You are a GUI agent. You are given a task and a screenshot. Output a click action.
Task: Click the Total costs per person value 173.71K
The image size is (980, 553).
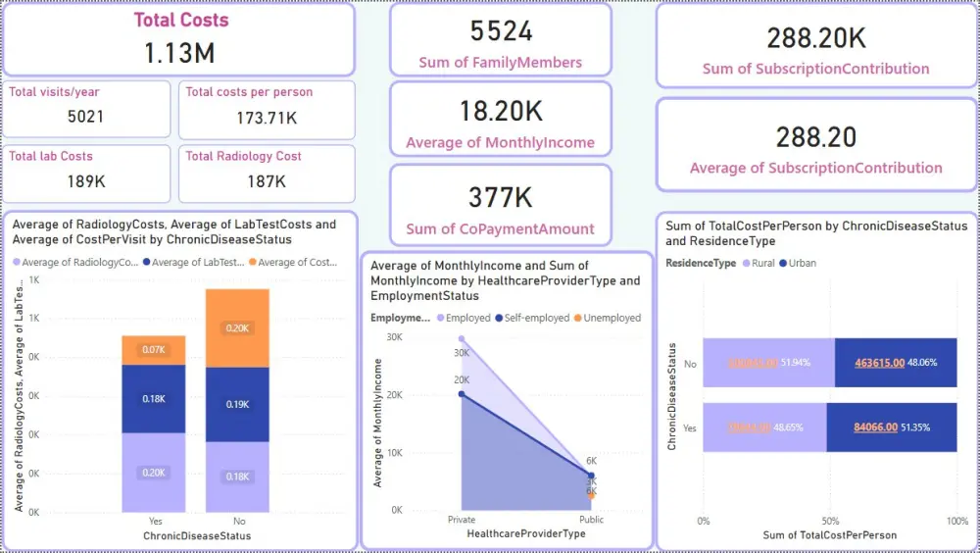point(267,118)
